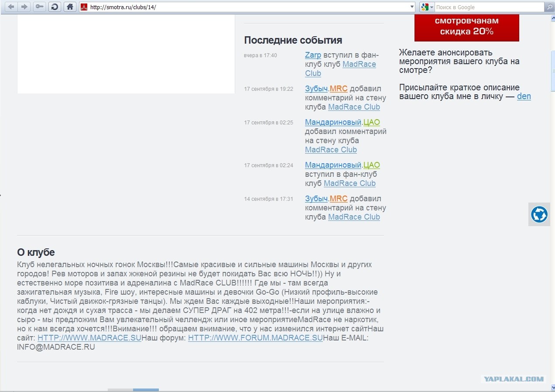Click the smotra.ru site favicon

84,7
